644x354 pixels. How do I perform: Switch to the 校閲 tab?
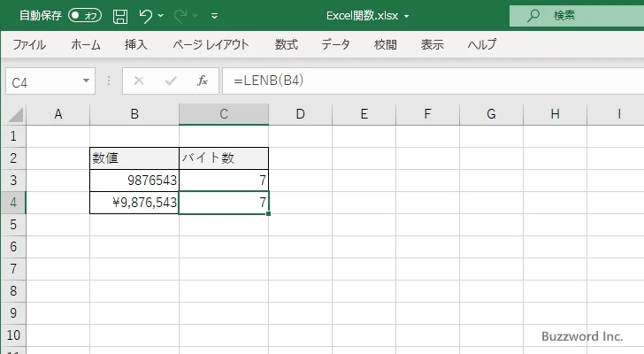(386, 44)
